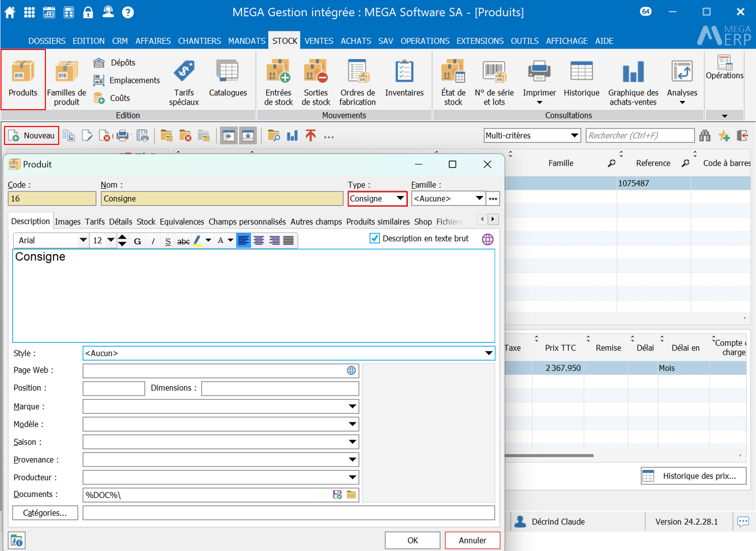Open Coûts in the ribbon

[112, 98]
